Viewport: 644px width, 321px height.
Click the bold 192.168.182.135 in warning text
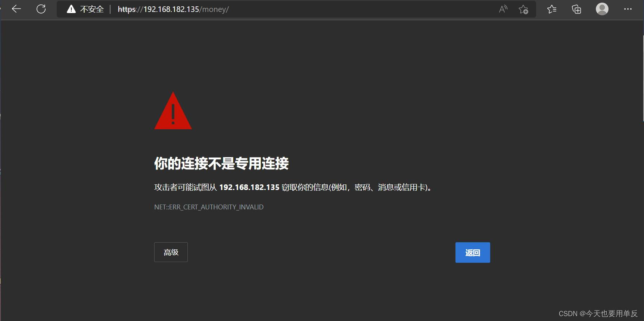(249, 187)
